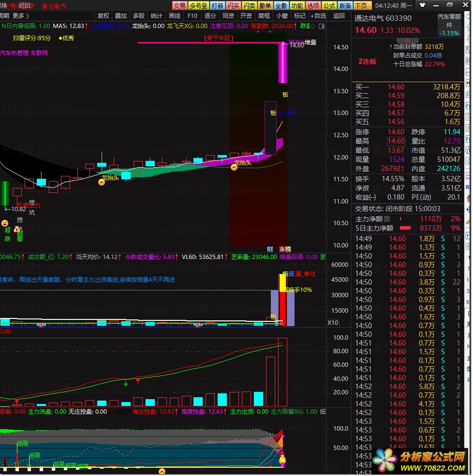Collapse panel with red double chevron
Viewport: 473px width, 476px height.
tap(407, 41)
